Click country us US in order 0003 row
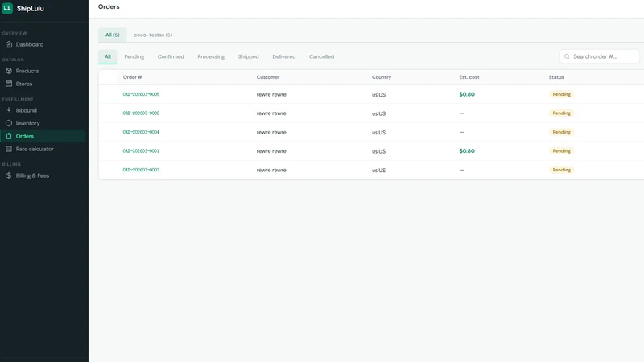 [x=378, y=171]
